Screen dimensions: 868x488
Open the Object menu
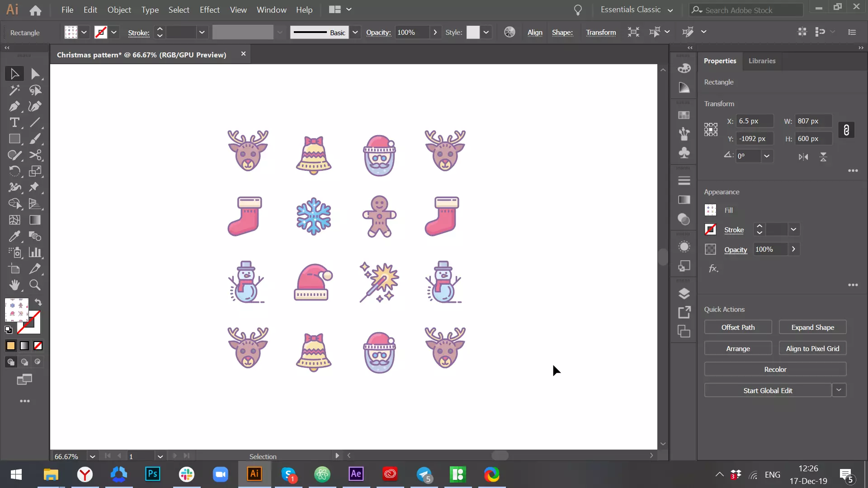point(119,9)
